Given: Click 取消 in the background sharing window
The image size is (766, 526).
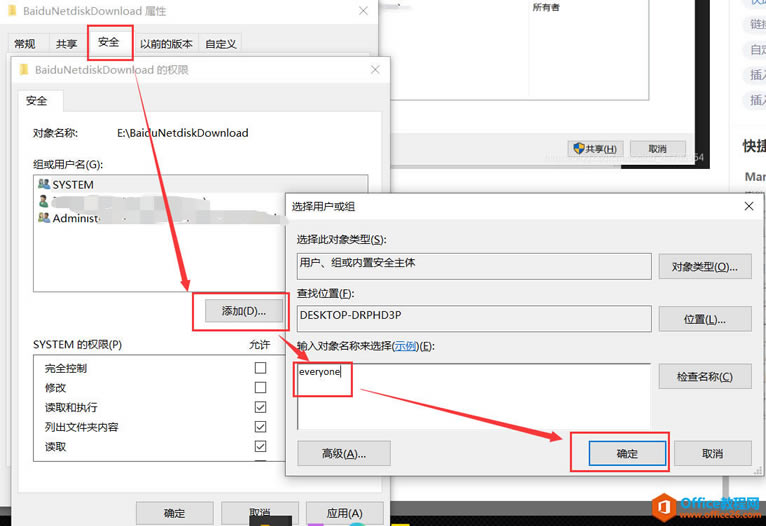Looking at the screenshot, I should point(658,148).
